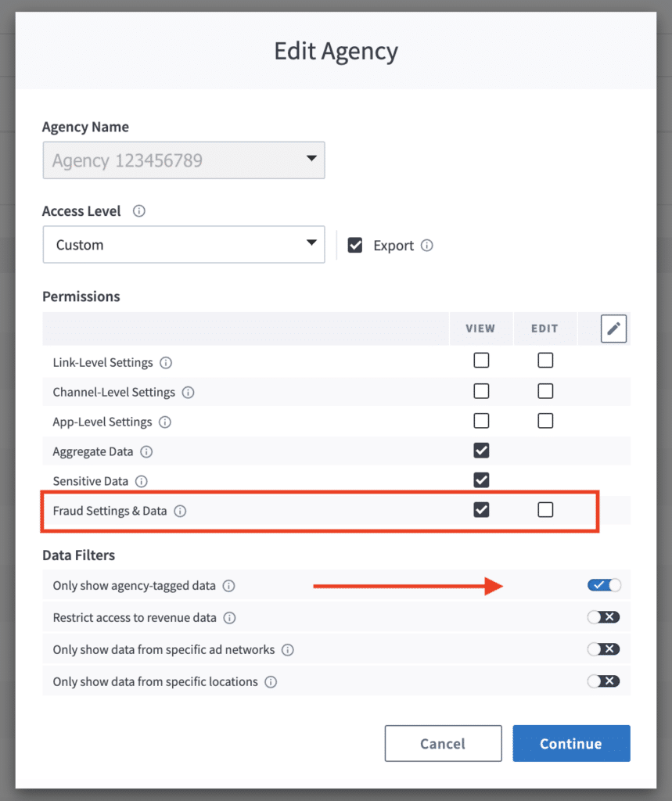Enable Restrict access to revenue data
Screen dimensions: 672x801
pyautogui.click(x=604, y=617)
